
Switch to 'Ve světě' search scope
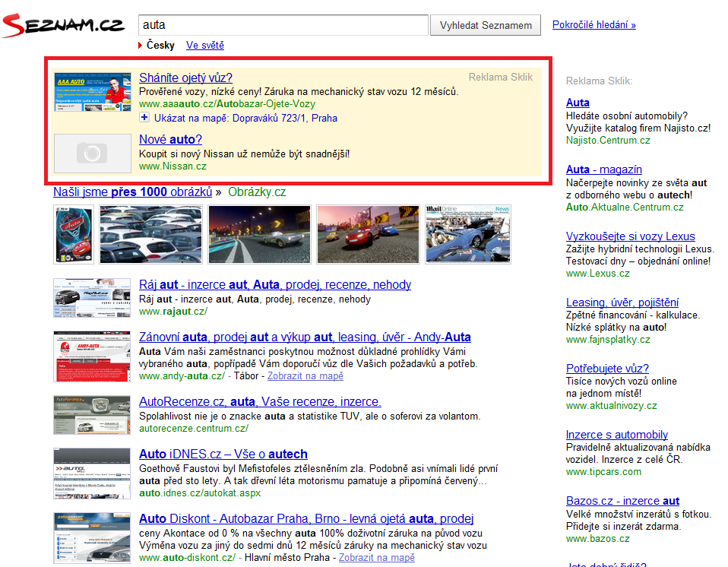point(204,45)
